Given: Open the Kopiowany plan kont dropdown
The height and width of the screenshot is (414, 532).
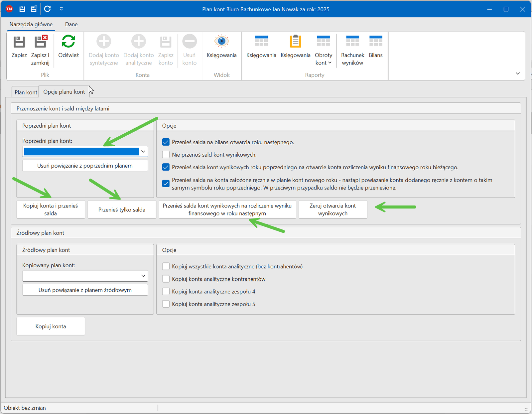Looking at the screenshot, I should [143, 276].
